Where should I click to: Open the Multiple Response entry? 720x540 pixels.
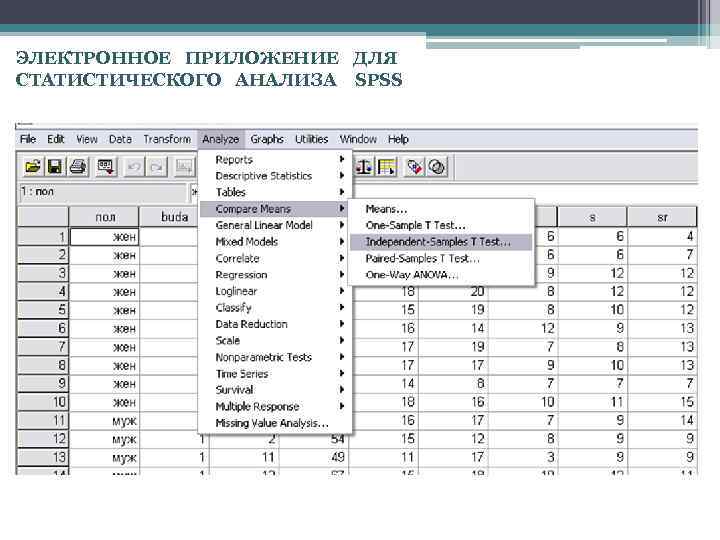275,406
